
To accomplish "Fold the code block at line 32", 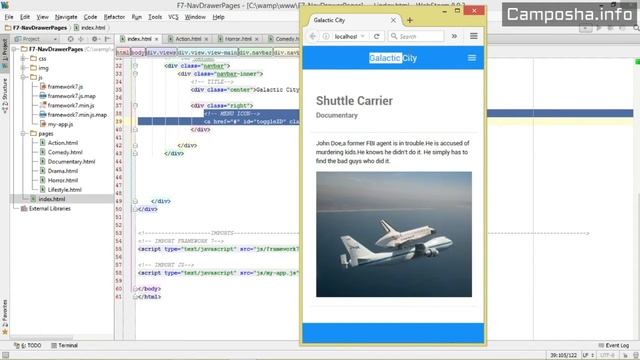I will tap(135, 66).
